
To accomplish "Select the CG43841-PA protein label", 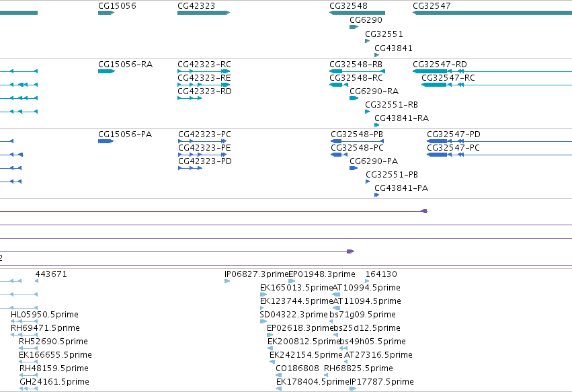I will [402, 188].
